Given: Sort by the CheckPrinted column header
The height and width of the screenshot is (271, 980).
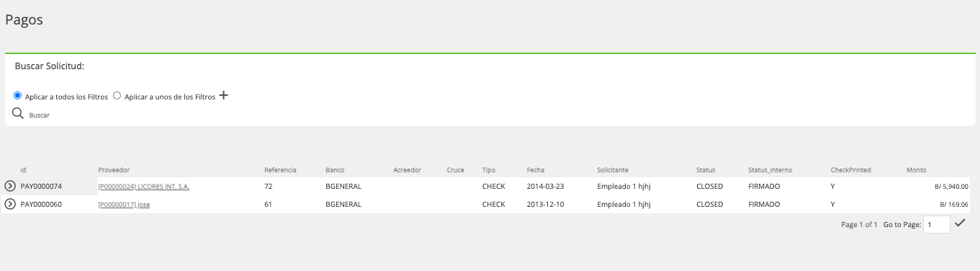Looking at the screenshot, I should (x=850, y=170).
